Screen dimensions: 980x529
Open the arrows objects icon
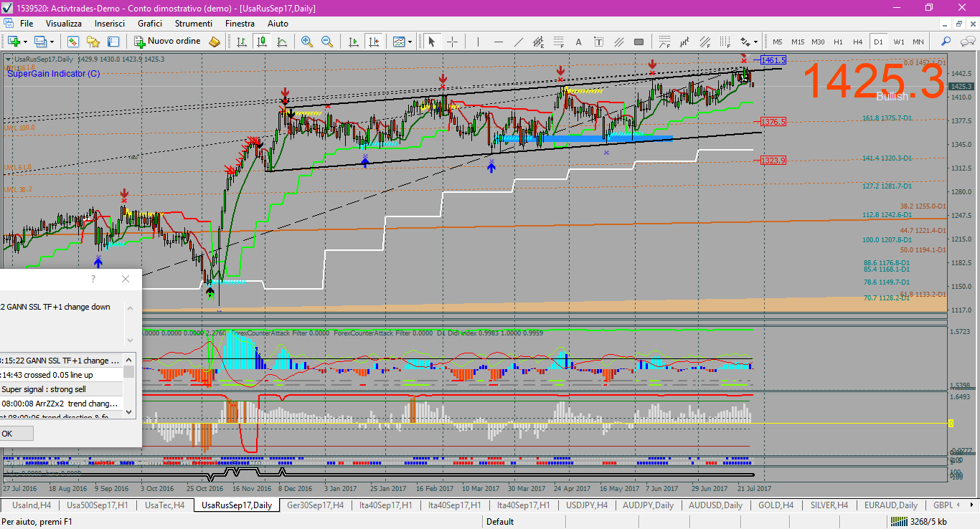pos(745,42)
